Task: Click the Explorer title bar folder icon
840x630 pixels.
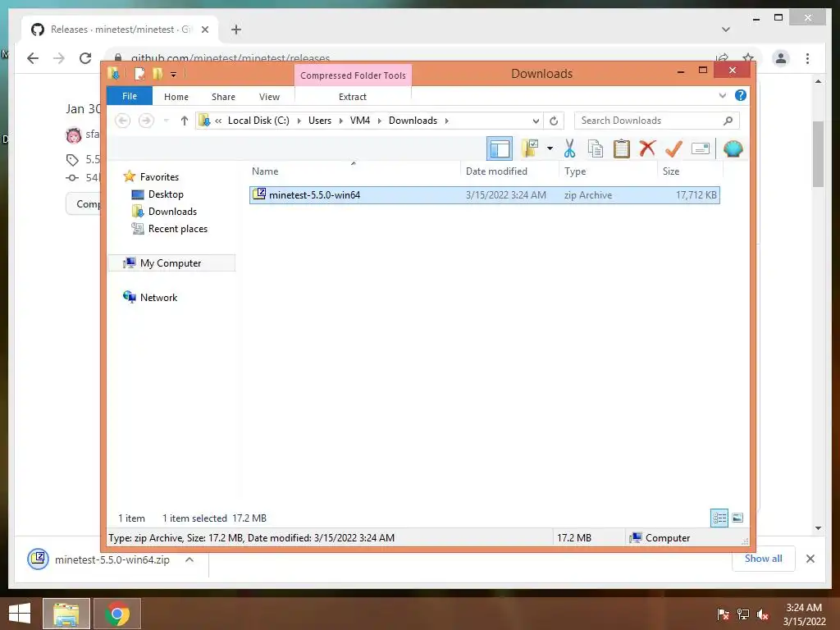Action: tap(113, 73)
